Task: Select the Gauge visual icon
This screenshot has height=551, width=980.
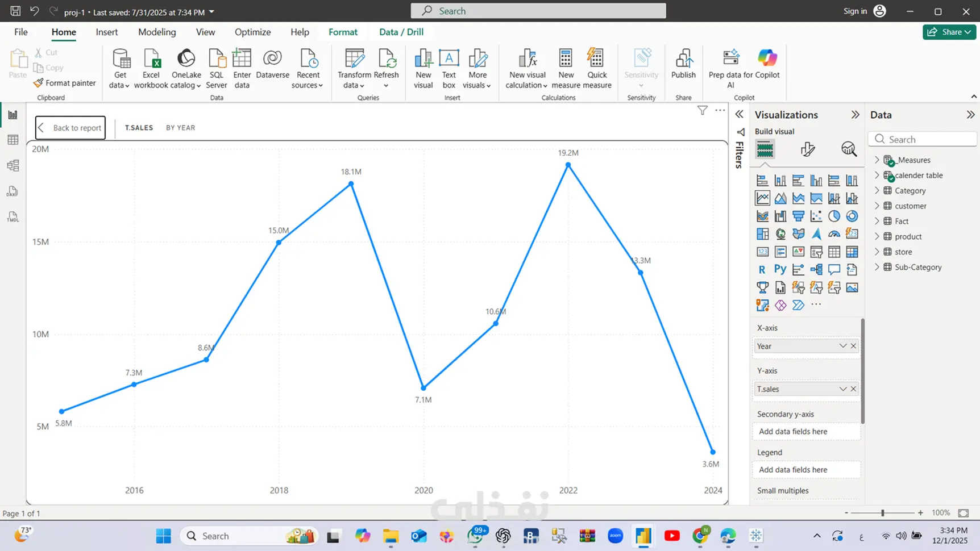Action: click(x=834, y=234)
